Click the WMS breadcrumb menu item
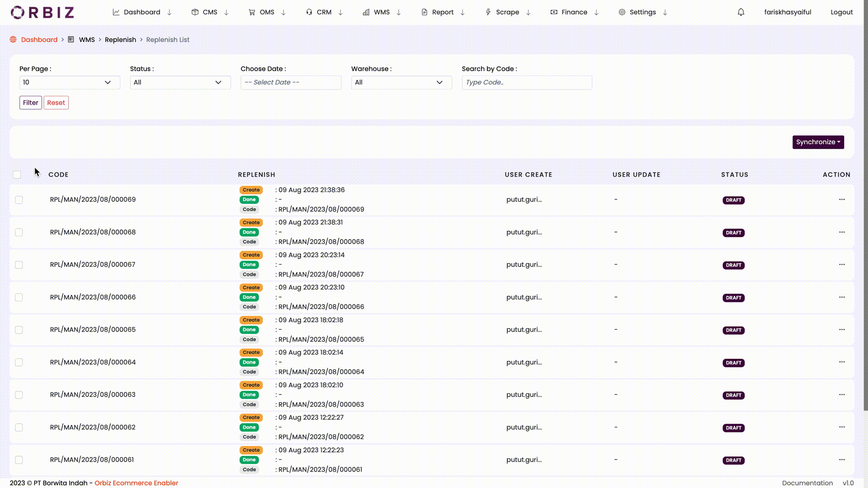Image resolution: width=868 pixels, height=488 pixels. coord(86,39)
